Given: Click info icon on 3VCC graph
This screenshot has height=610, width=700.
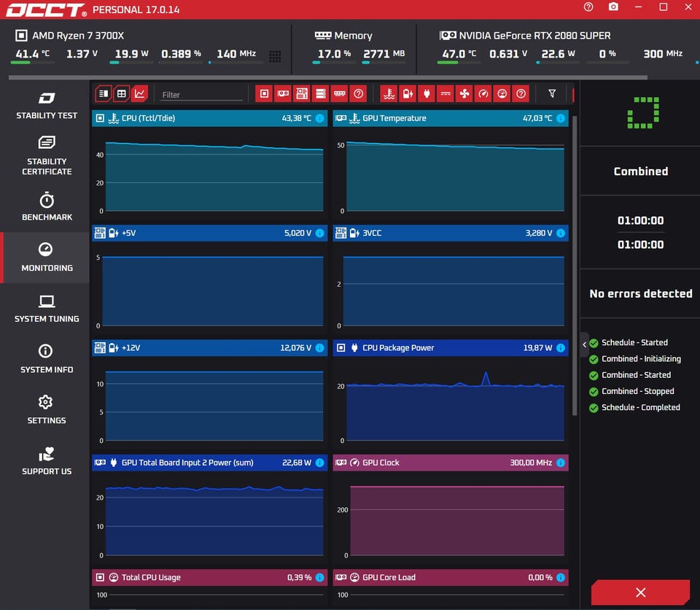Looking at the screenshot, I should [x=561, y=233].
